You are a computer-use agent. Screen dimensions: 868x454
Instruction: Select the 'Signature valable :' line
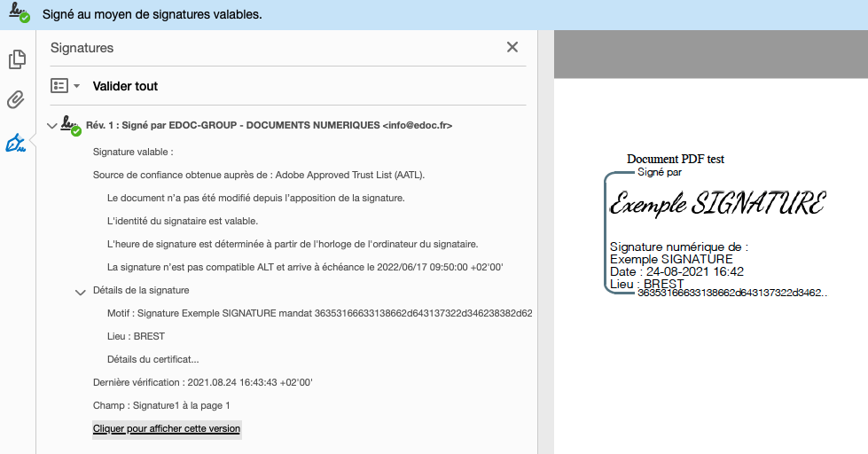(x=133, y=152)
